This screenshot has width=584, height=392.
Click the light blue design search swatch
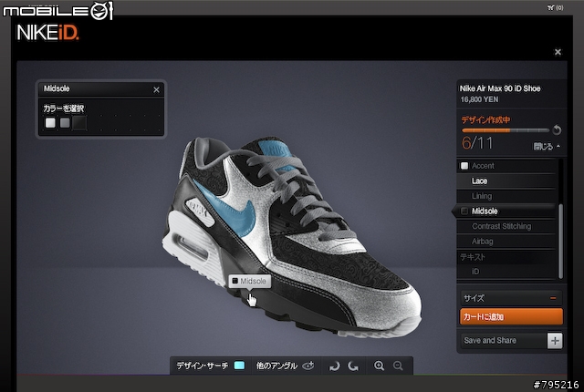(x=239, y=366)
